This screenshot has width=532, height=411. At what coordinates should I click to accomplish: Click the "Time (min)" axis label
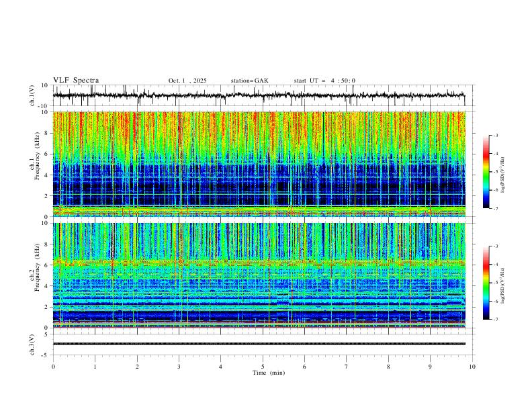coord(269,373)
